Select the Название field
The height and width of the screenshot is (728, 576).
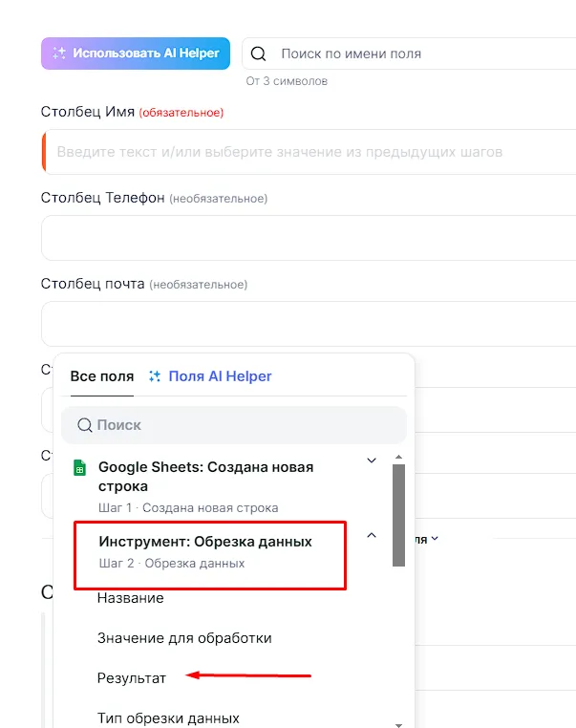click(130, 598)
